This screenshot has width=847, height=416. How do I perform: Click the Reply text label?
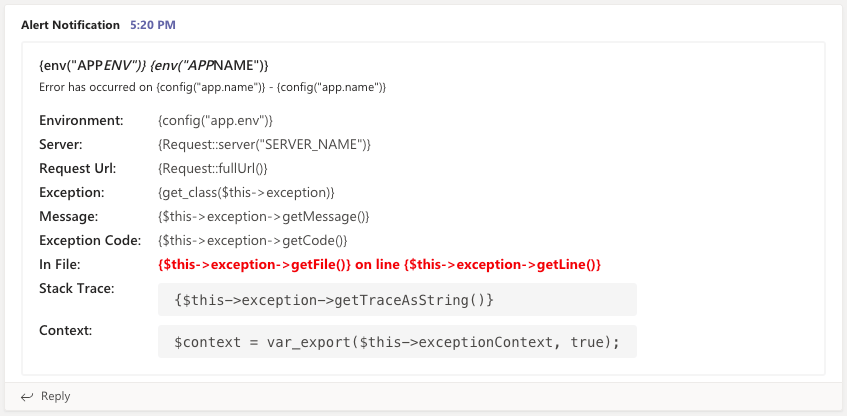tap(55, 397)
